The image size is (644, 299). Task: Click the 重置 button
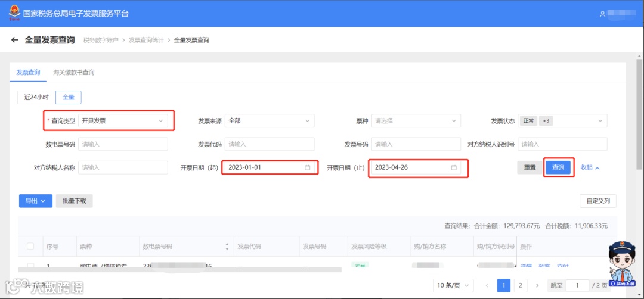530,167
